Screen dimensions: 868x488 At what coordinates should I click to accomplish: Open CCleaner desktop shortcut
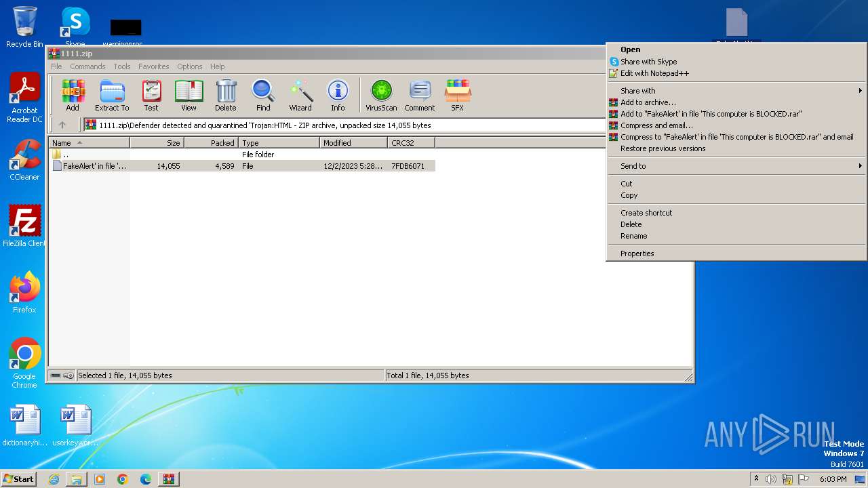[24, 160]
